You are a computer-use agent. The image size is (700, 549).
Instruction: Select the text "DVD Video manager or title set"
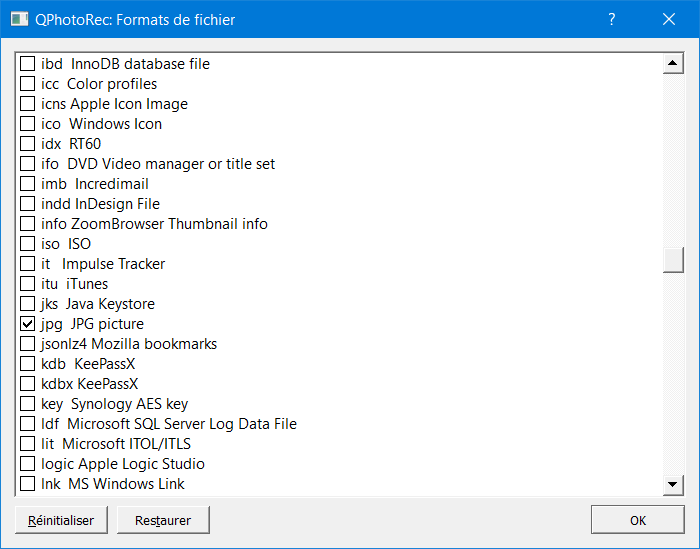(171, 164)
